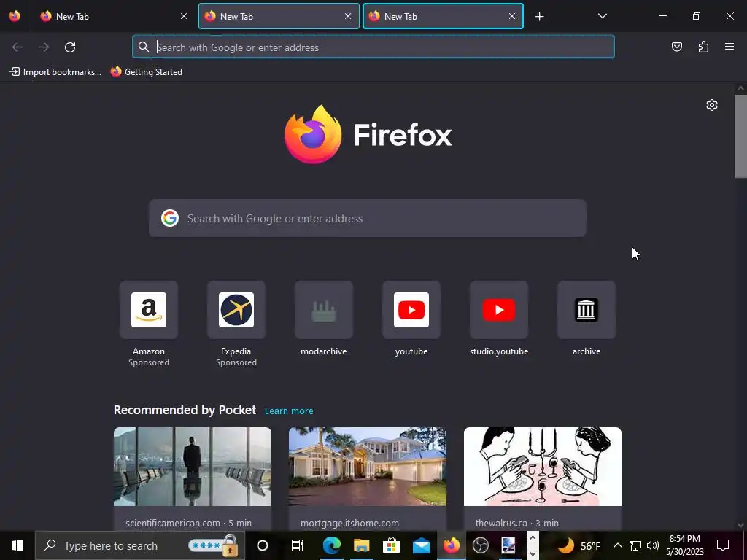Close the third New Tab
Image resolution: width=747 pixels, height=560 pixels.
coord(512,16)
